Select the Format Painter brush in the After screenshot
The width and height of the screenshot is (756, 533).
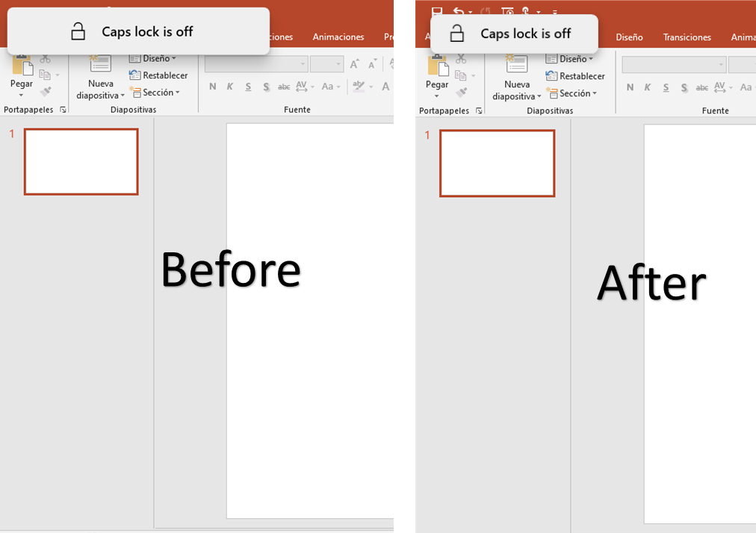click(462, 92)
